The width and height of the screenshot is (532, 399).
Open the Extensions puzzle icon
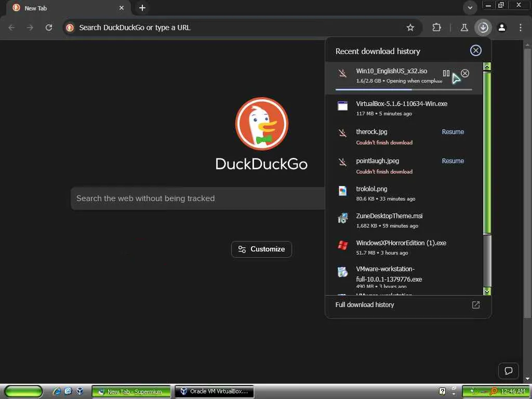[436, 28]
